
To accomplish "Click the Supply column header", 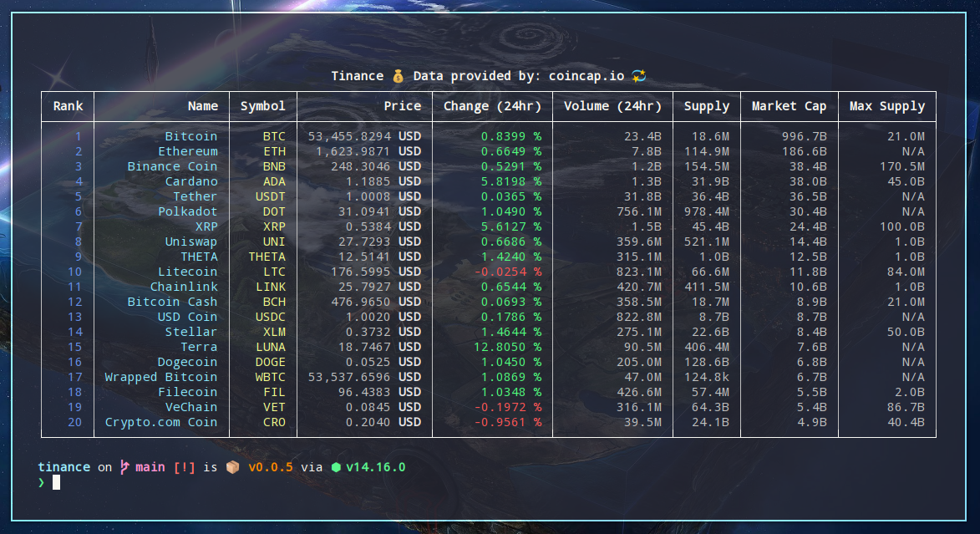I will tap(707, 106).
